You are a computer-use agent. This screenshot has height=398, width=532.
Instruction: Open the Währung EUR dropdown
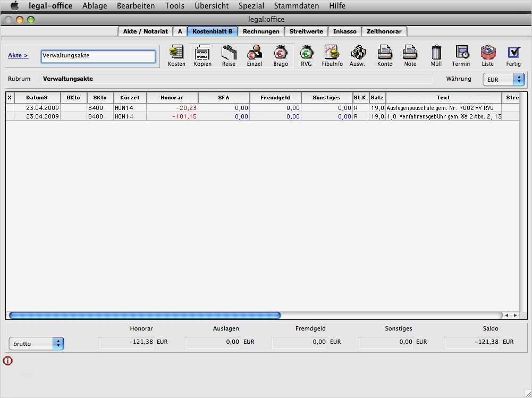[x=503, y=79]
